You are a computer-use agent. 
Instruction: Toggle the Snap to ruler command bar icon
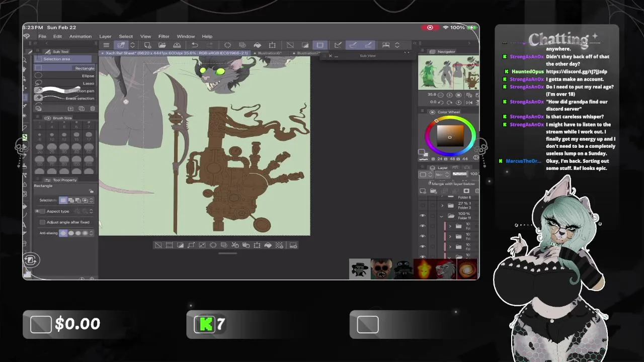pos(338,45)
